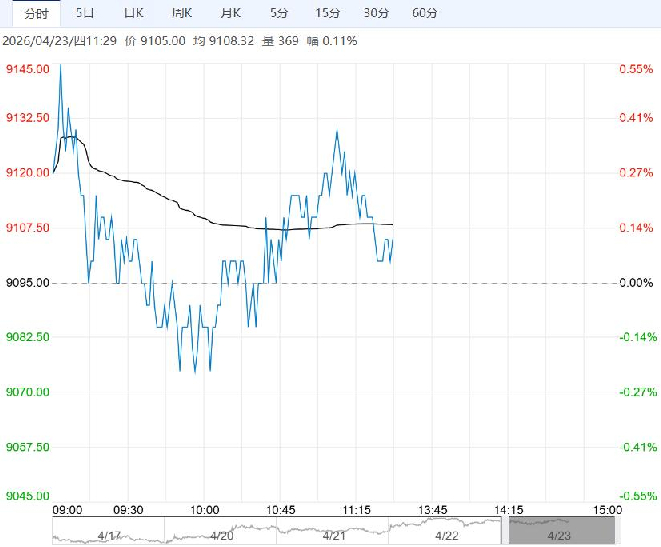Switch to the 15分 interval tab
This screenshot has height=547, width=661.
(x=327, y=13)
